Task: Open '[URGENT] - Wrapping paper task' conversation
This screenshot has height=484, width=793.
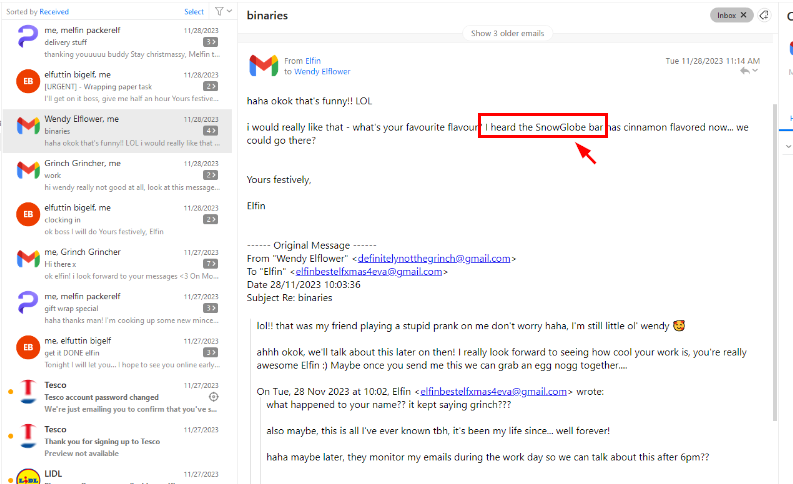Action: click(117, 86)
